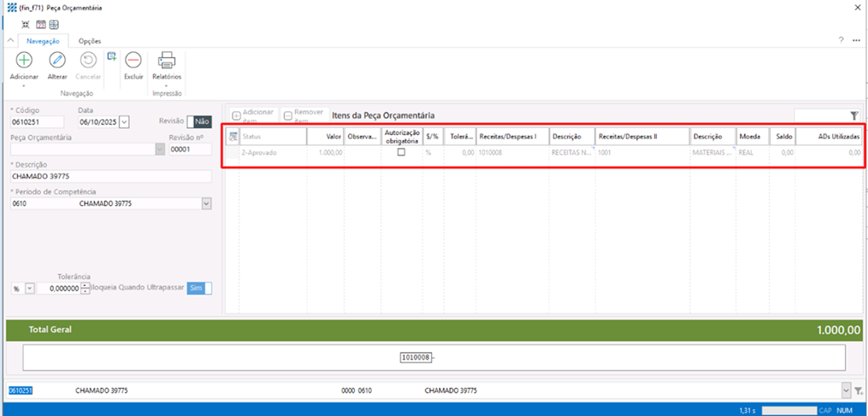The width and height of the screenshot is (868, 416).
Task: Switch to the Opções tab
Action: point(90,40)
